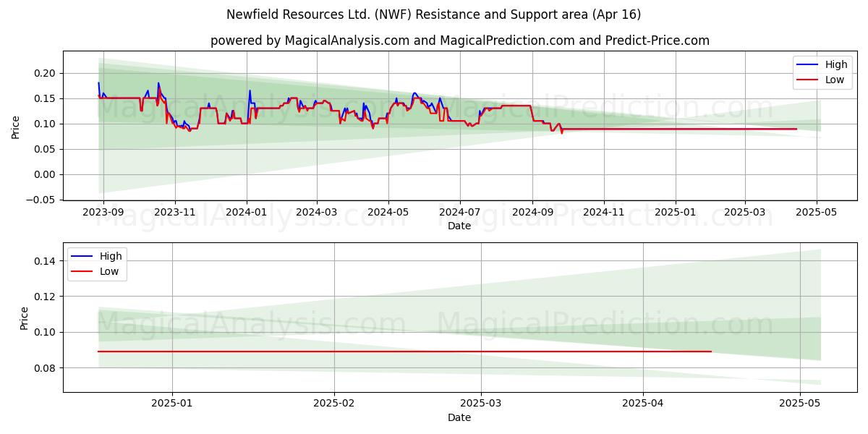This screenshot has height=434, width=868.
Task: Click bottom chart x-axis label '2025-04'
Action: tap(643, 404)
